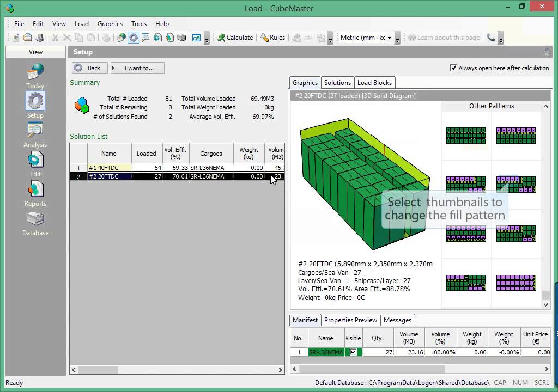Open the Graphics menu
558x392 pixels.
pos(110,24)
